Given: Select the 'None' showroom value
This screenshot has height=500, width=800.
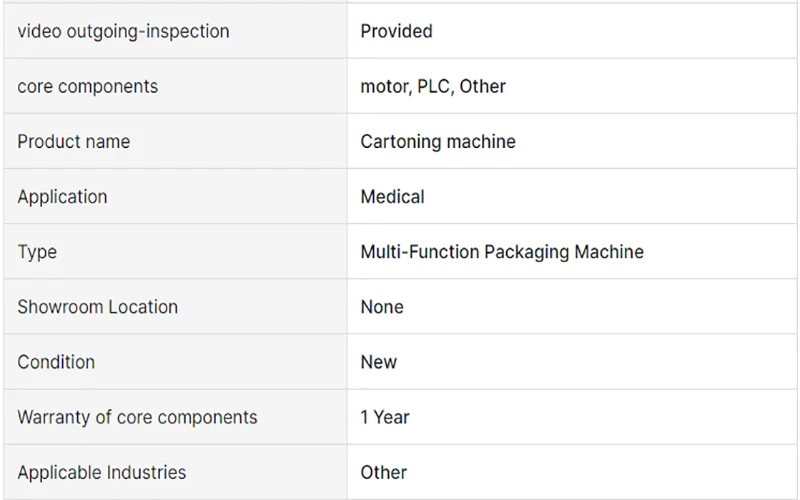Looking at the screenshot, I should tap(382, 307).
